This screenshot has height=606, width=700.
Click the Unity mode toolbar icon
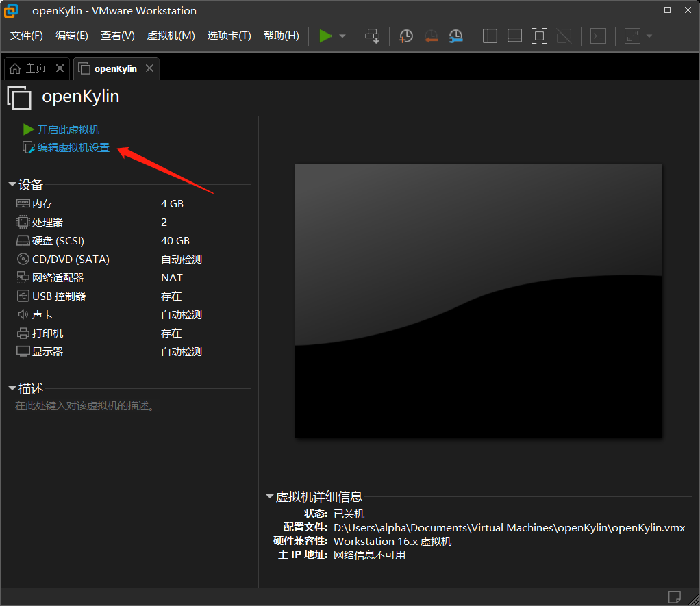tap(564, 36)
